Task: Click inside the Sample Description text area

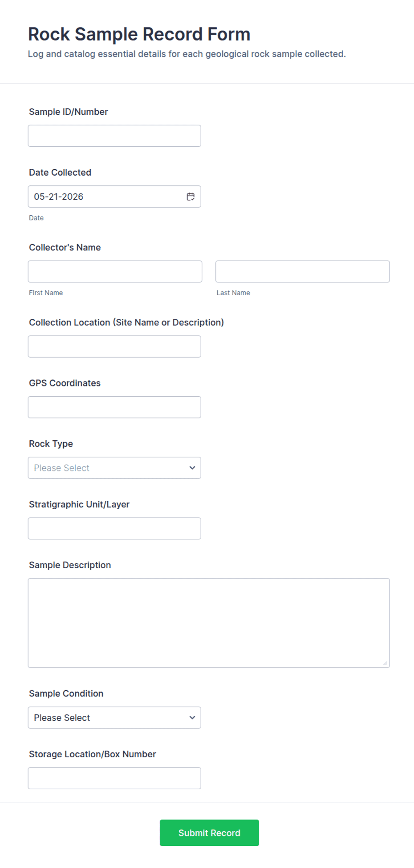Action: coord(209,623)
